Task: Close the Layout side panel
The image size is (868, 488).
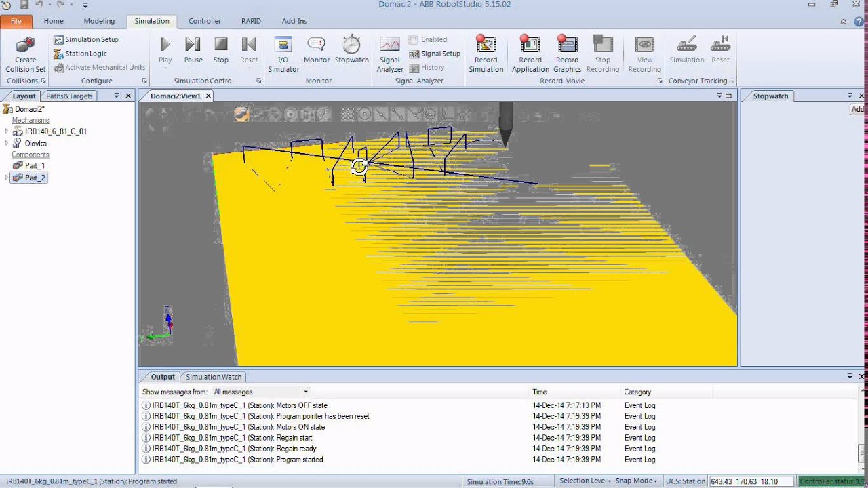Action: pos(128,96)
